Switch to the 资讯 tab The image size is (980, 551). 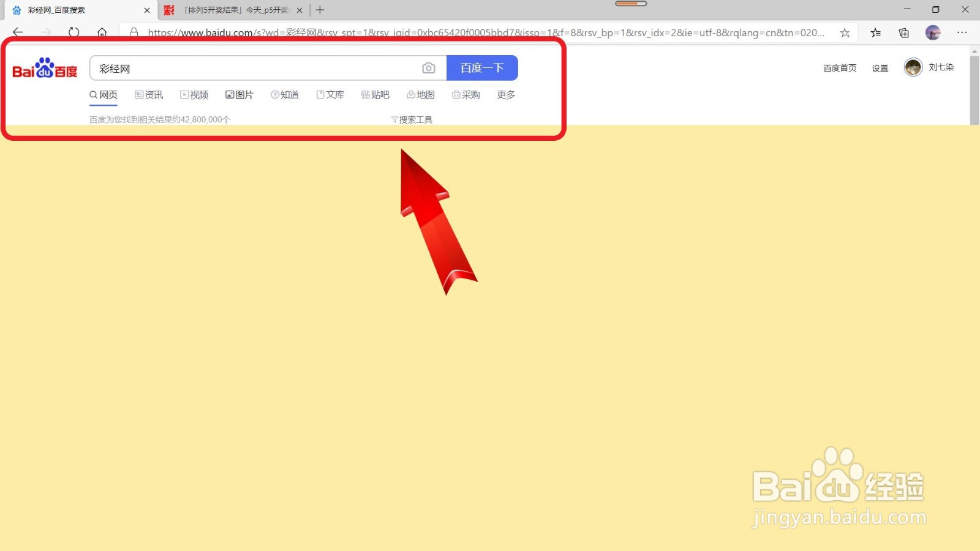point(149,95)
